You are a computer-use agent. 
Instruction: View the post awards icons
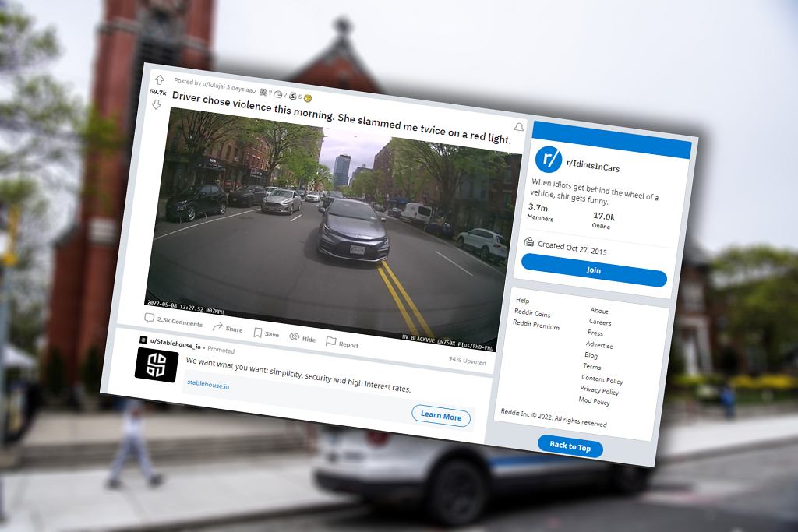pos(285,95)
